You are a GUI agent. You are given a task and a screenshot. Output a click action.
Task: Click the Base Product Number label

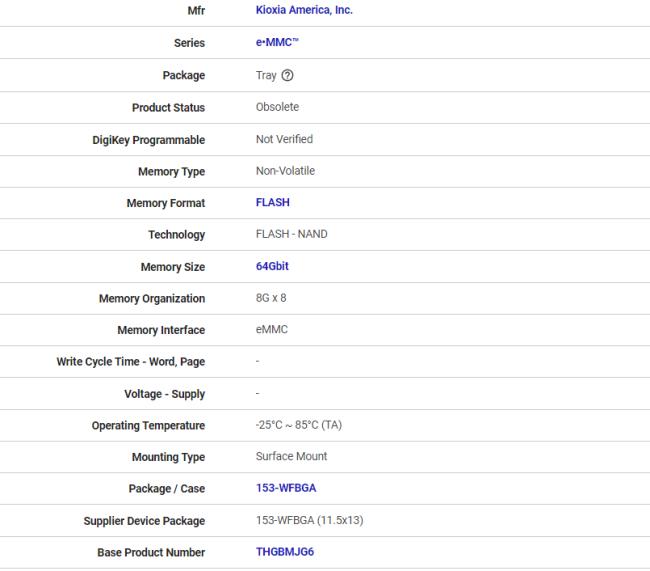(151, 552)
